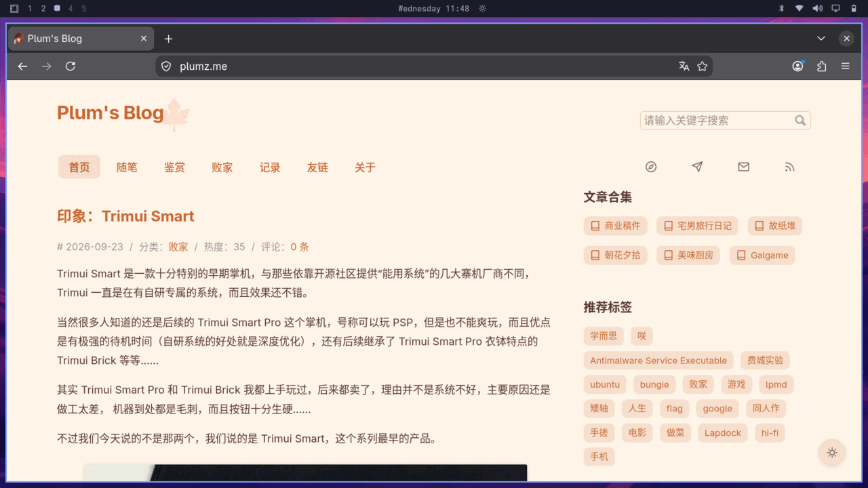The width and height of the screenshot is (868, 488).
Task: Open the account profile menu
Action: (798, 66)
